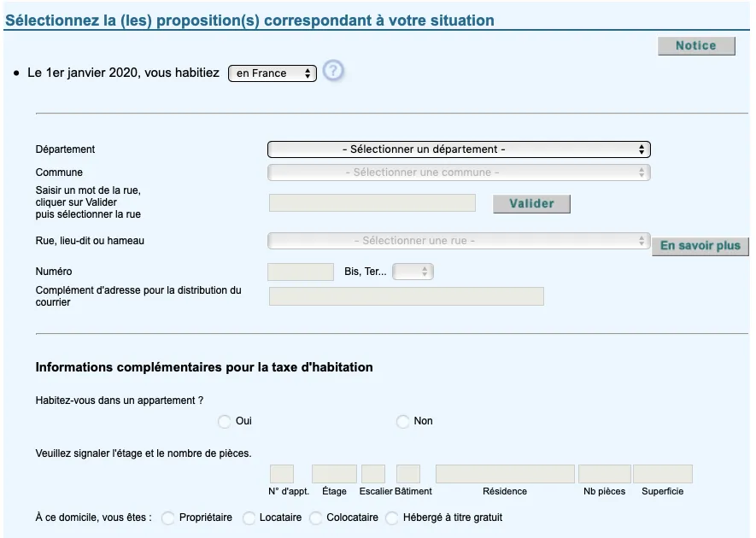Open the 'en France' residence dropdown
Image resolution: width=756 pixels, height=538 pixels.
coord(273,73)
